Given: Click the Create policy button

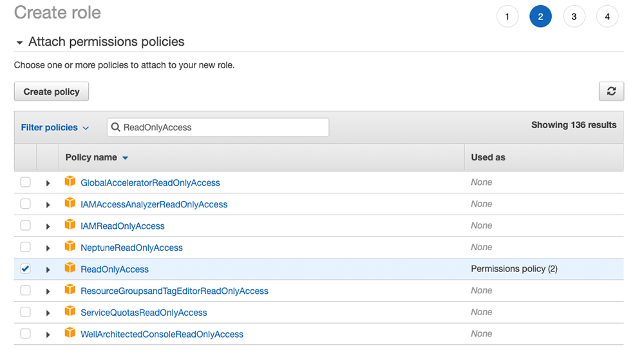Looking at the screenshot, I should point(52,92).
